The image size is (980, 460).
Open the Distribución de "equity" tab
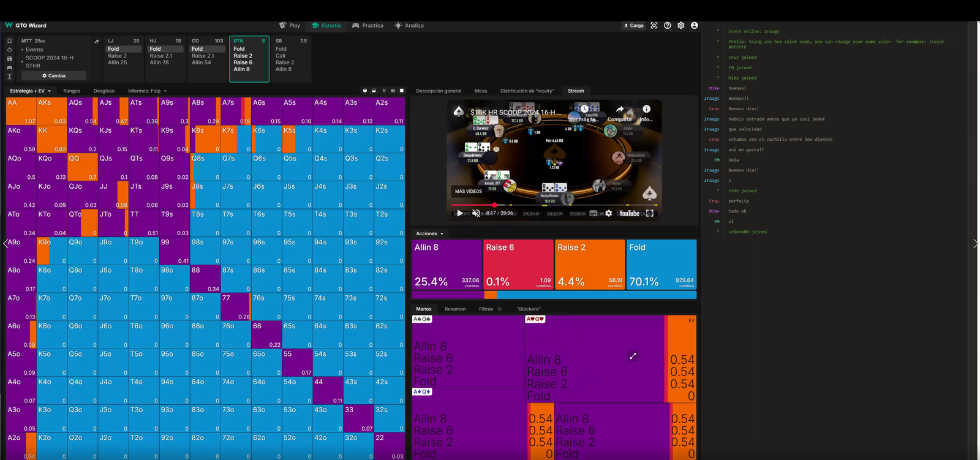point(527,91)
